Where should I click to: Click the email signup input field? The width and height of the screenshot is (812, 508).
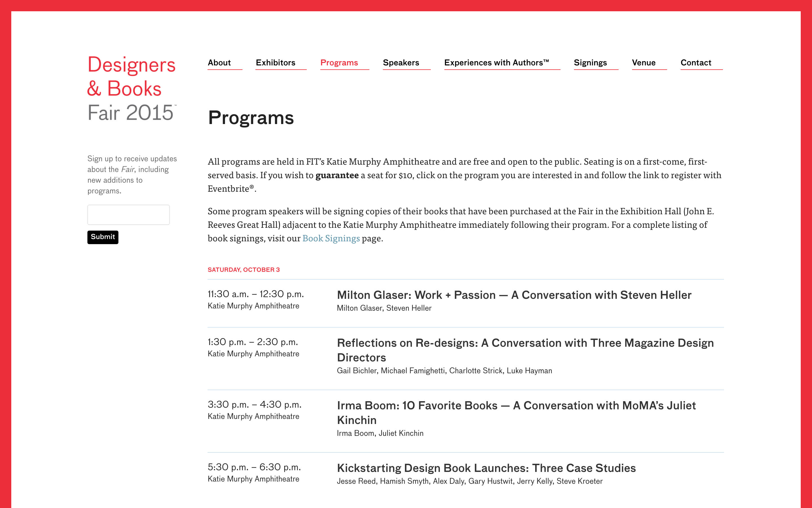[x=128, y=215]
